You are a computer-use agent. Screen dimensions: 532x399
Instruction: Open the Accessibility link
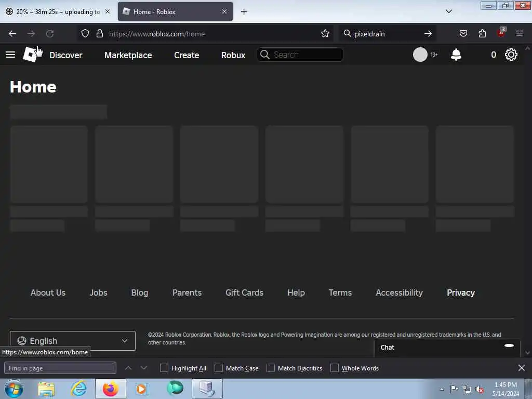point(399,292)
